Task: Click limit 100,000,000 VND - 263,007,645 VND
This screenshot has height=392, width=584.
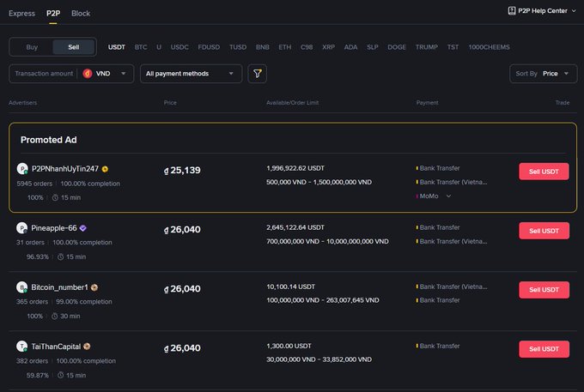Action: (323, 300)
